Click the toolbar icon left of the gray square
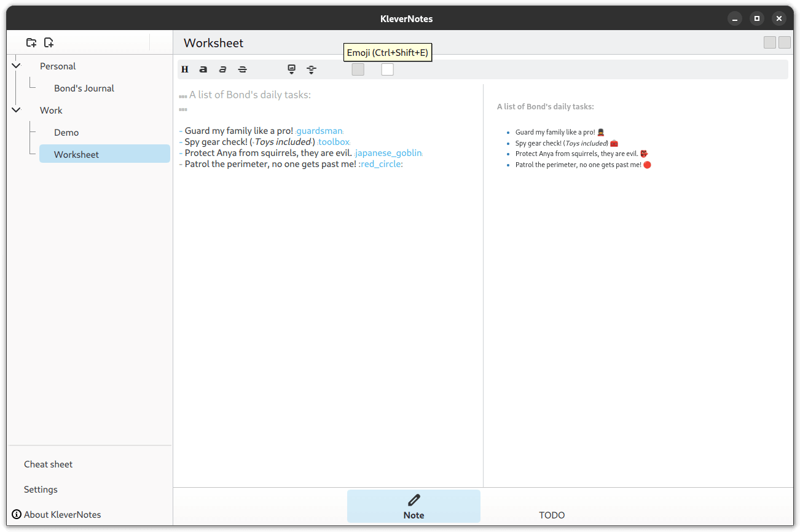The width and height of the screenshot is (800, 532). (312, 69)
